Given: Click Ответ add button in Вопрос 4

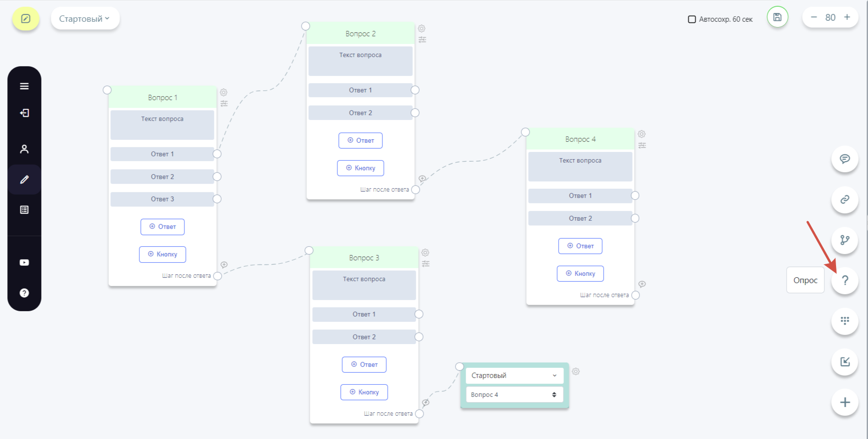Looking at the screenshot, I should point(580,246).
